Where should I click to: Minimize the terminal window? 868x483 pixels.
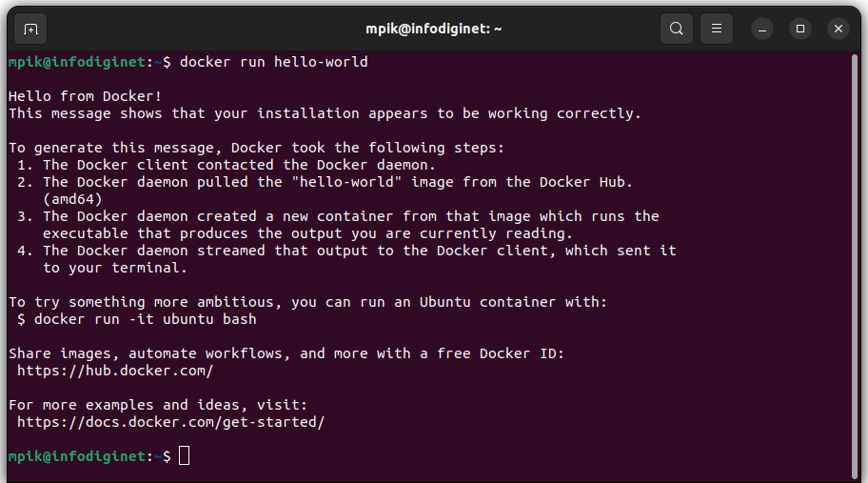click(762, 29)
